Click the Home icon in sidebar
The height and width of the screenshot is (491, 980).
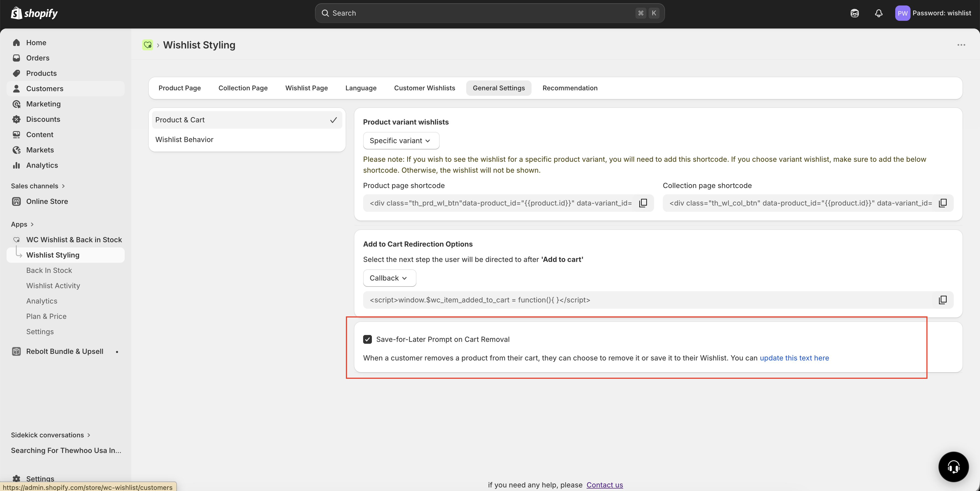point(16,43)
